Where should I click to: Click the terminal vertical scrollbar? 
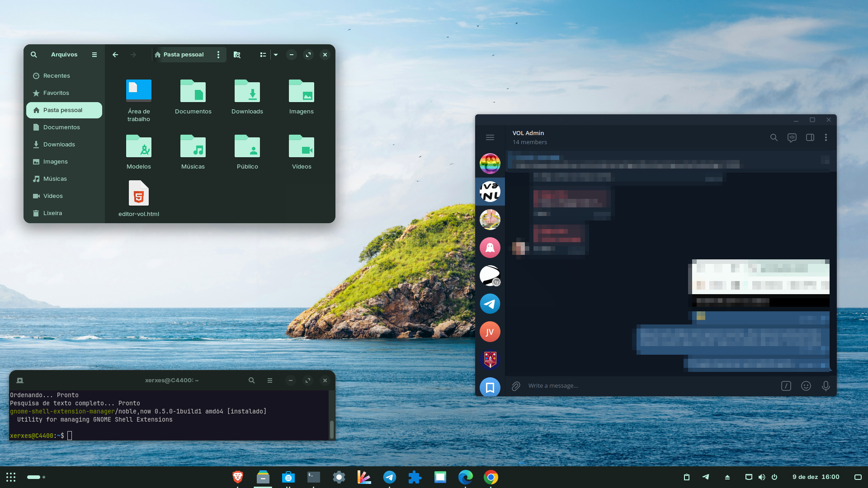tap(331, 429)
